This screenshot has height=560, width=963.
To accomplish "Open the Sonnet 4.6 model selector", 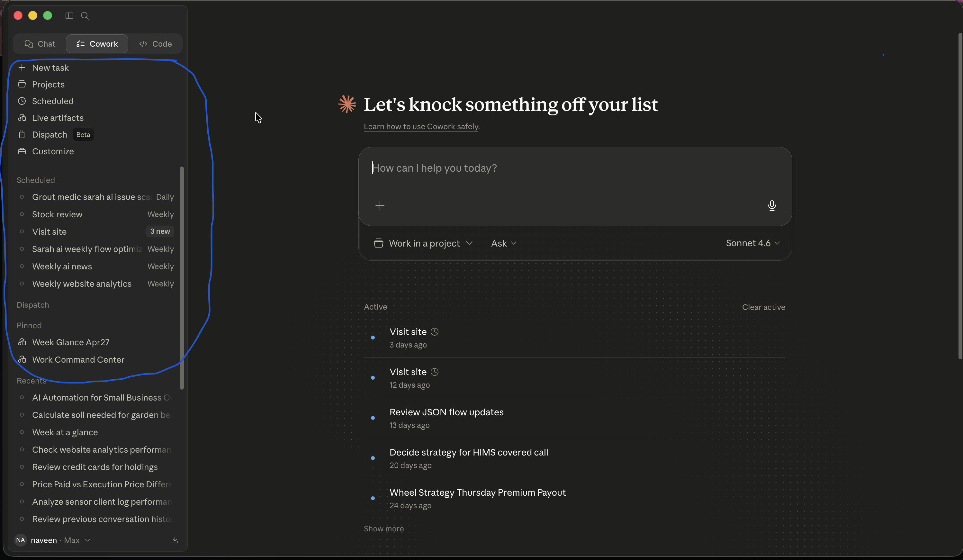I will (x=752, y=243).
